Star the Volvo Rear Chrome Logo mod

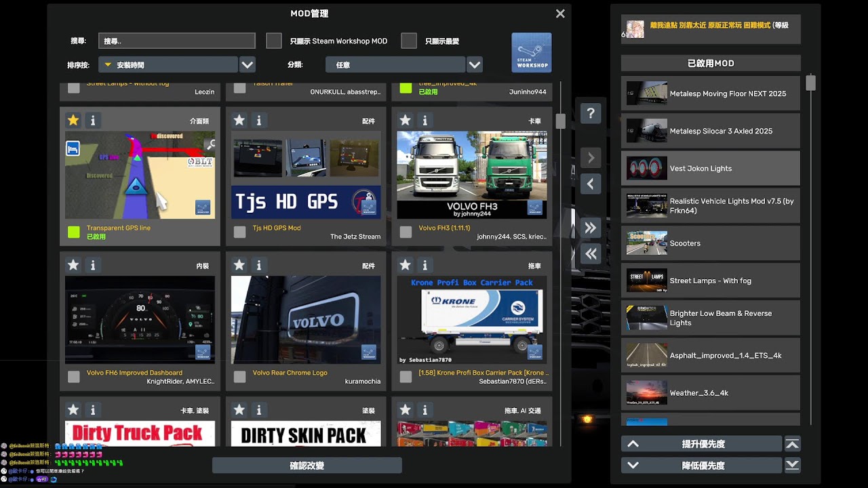(239, 265)
